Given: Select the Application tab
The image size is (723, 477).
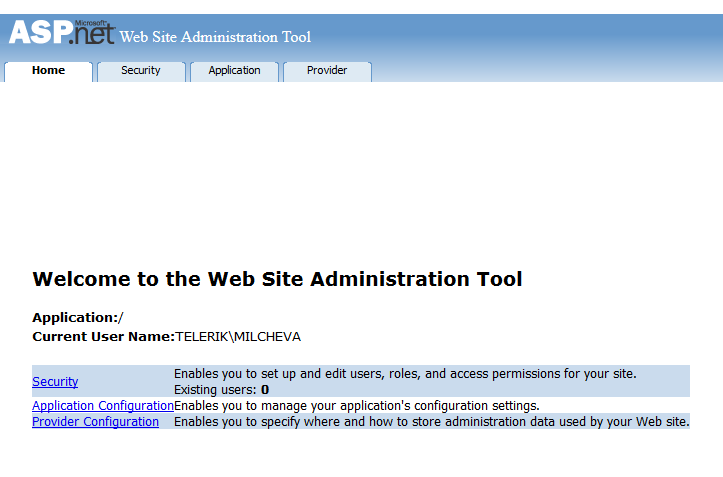Looking at the screenshot, I should click(x=234, y=71).
